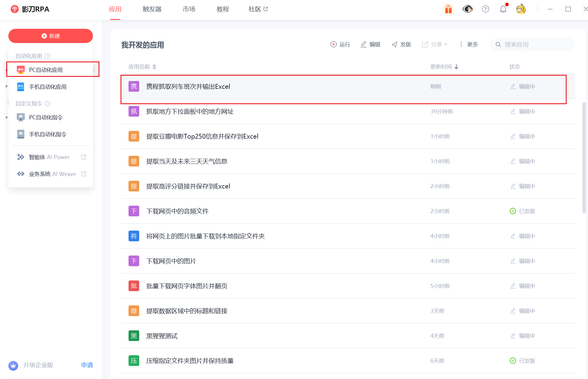Expand the PC自动化应用 tree arrow
588x379 pixels.
pyautogui.click(x=7, y=70)
